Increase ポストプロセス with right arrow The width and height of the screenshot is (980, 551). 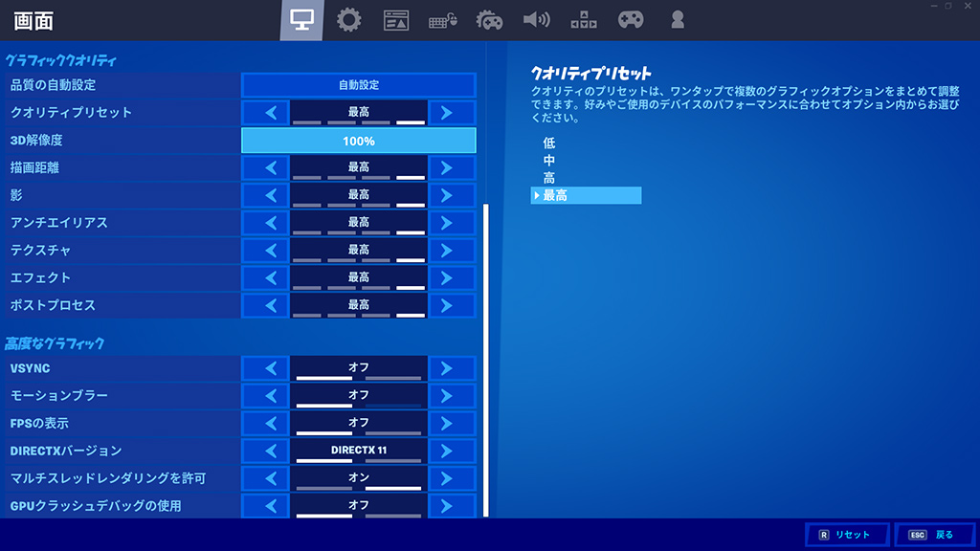coord(452,305)
